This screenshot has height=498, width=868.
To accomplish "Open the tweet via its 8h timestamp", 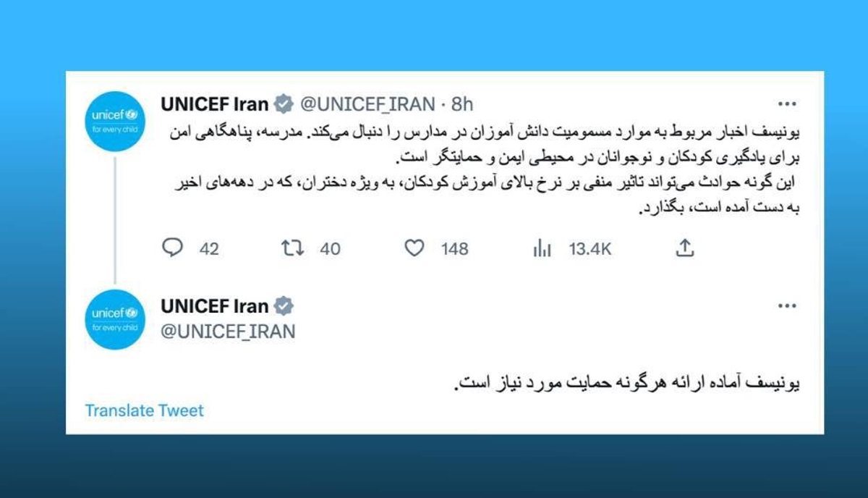I will tap(463, 104).
